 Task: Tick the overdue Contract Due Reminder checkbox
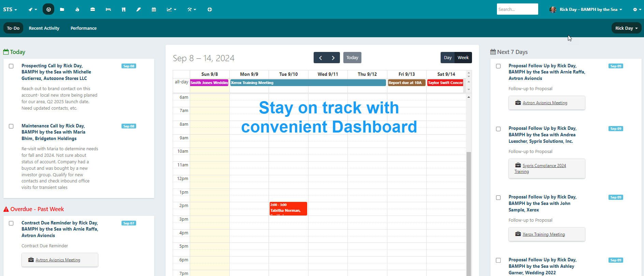[11, 223]
